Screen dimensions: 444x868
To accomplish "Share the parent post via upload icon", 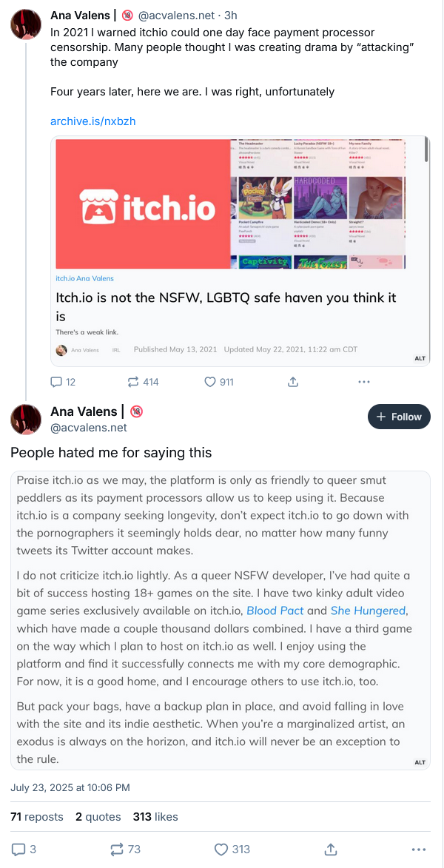I will (292, 382).
